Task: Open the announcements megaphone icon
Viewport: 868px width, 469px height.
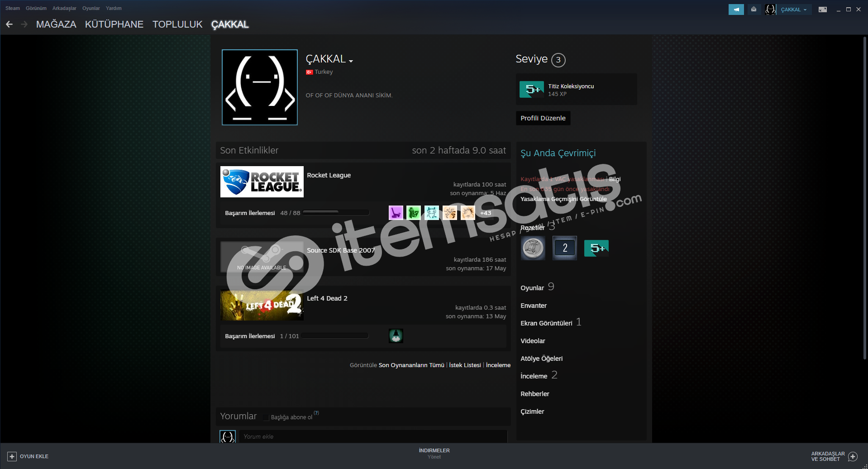Action: click(x=736, y=10)
